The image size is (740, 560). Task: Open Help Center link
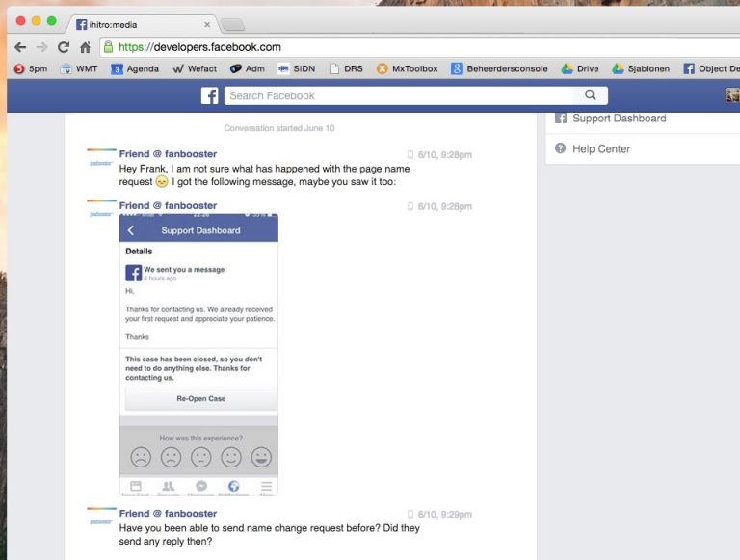600,148
